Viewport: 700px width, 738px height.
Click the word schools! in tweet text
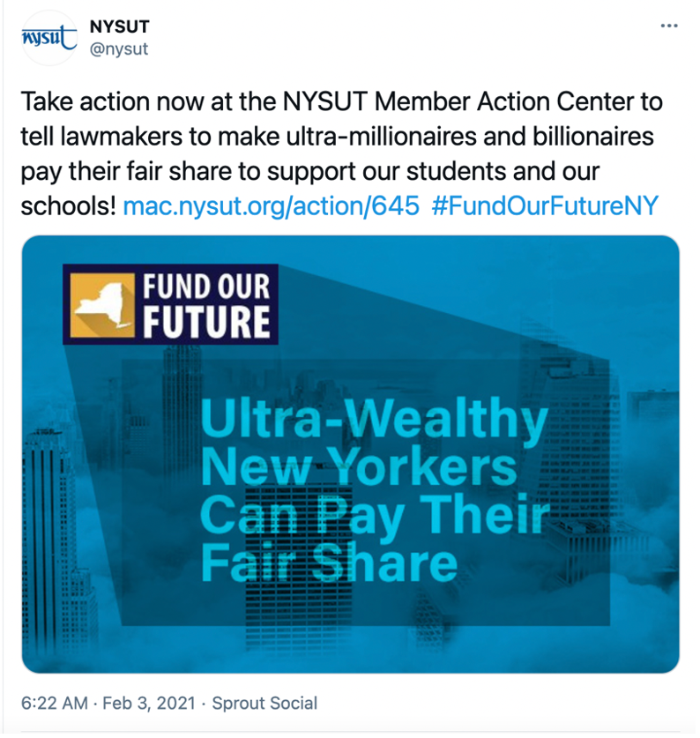click(x=68, y=205)
